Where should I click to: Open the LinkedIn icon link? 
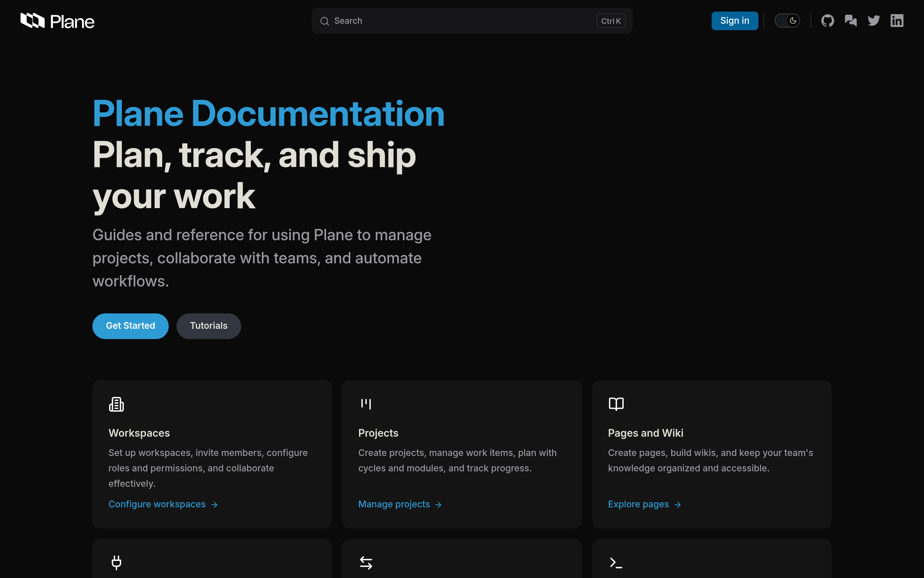[897, 21]
